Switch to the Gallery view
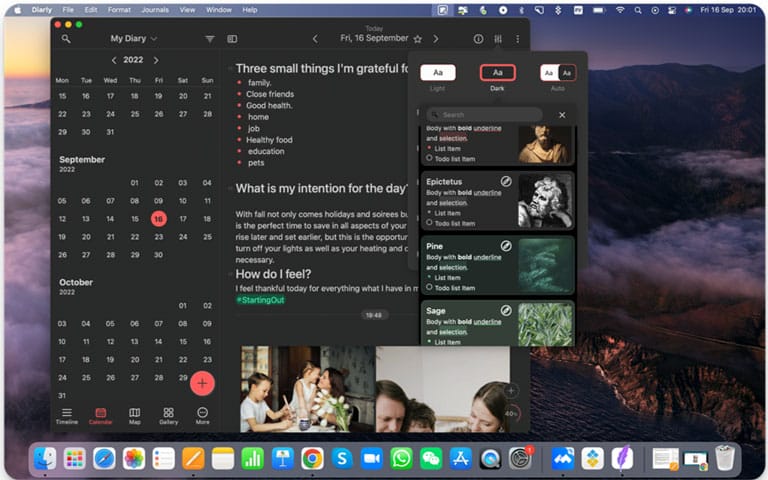Image resolution: width=768 pixels, height=480 pixels. point(168,416)
